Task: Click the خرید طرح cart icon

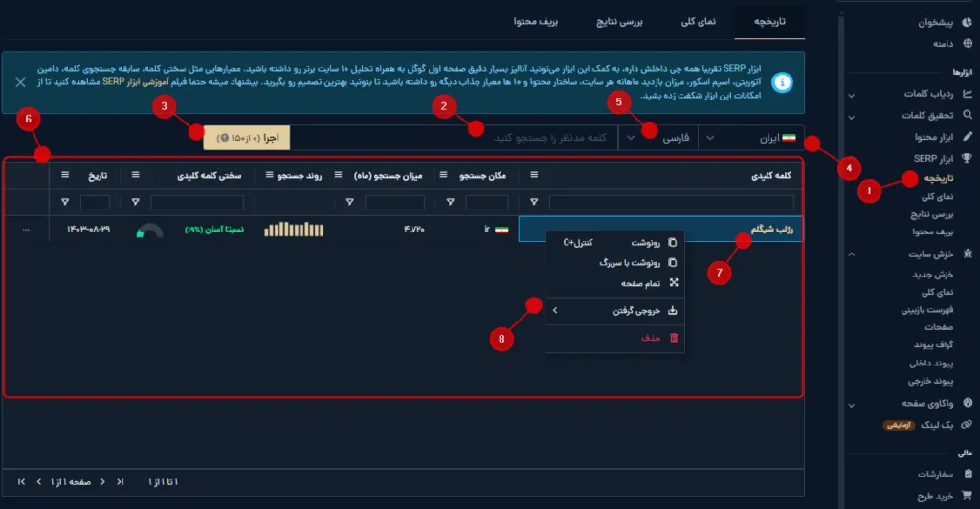Action: (x=967, y=496)
